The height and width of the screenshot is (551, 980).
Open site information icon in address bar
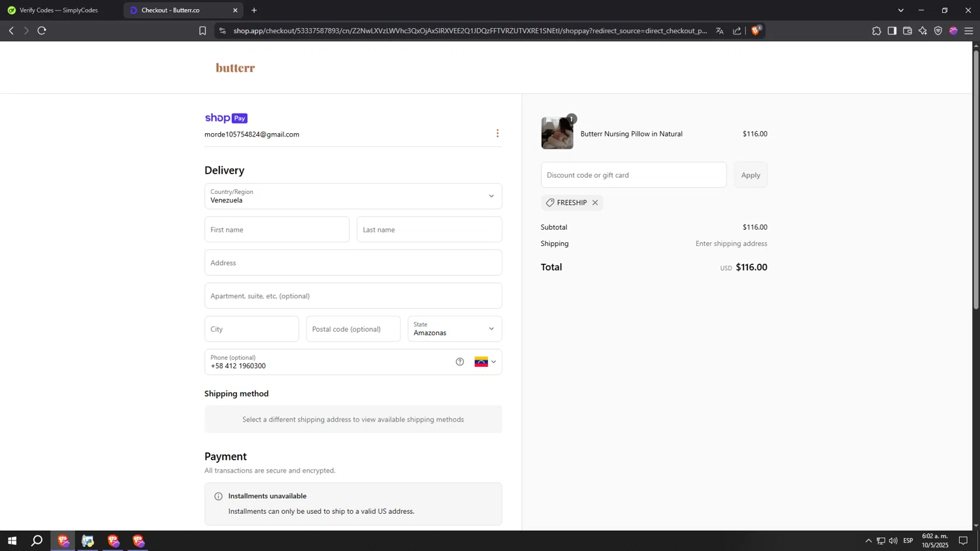[x=222, y=31]
